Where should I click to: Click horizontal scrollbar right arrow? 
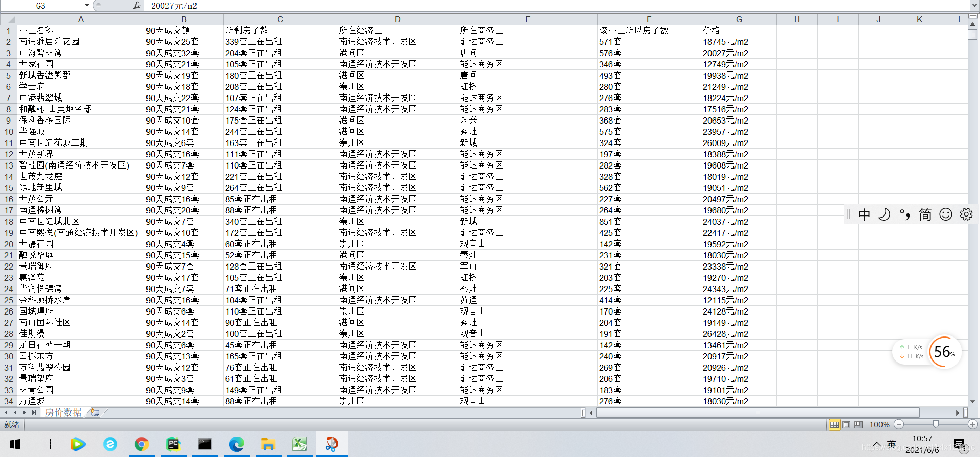tap(958, 412)
